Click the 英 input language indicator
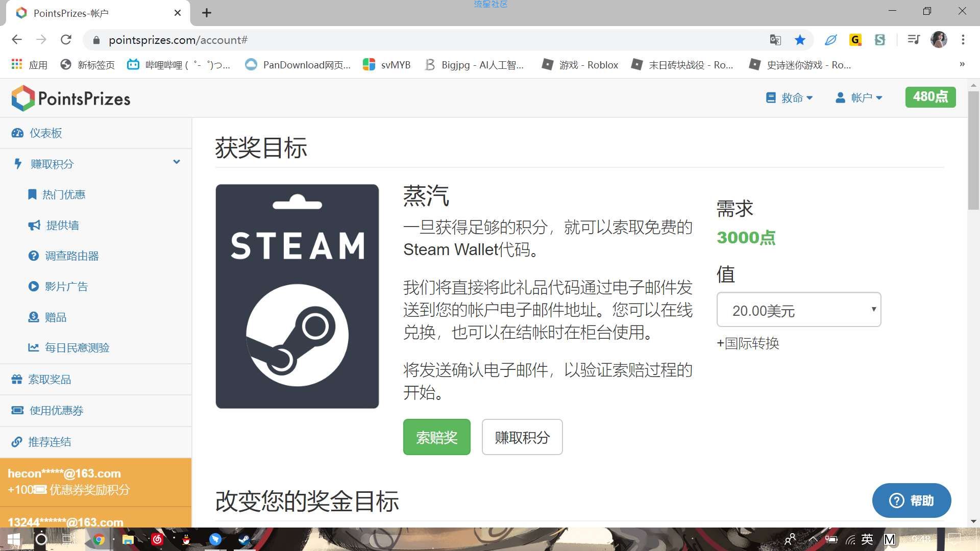This screenshot has height=551, width=980. click(x=867, y=539)
